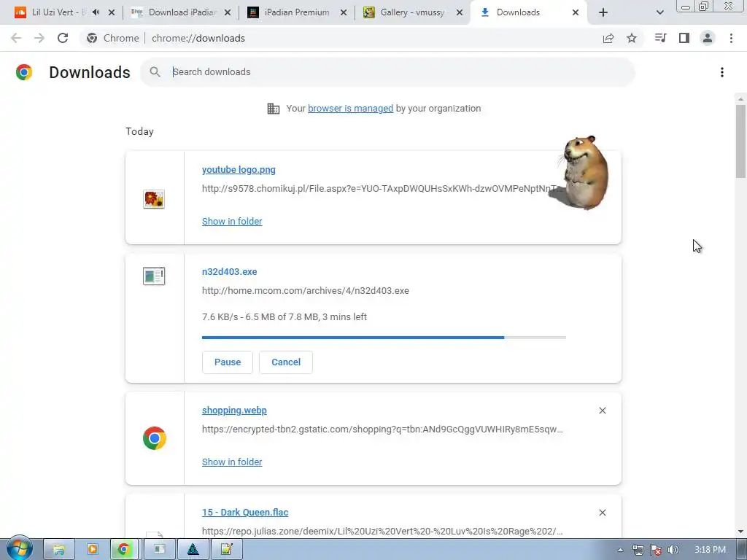Open the shopping.webp file link
Viewport: 747px width, 560px height.
point(234,411)
